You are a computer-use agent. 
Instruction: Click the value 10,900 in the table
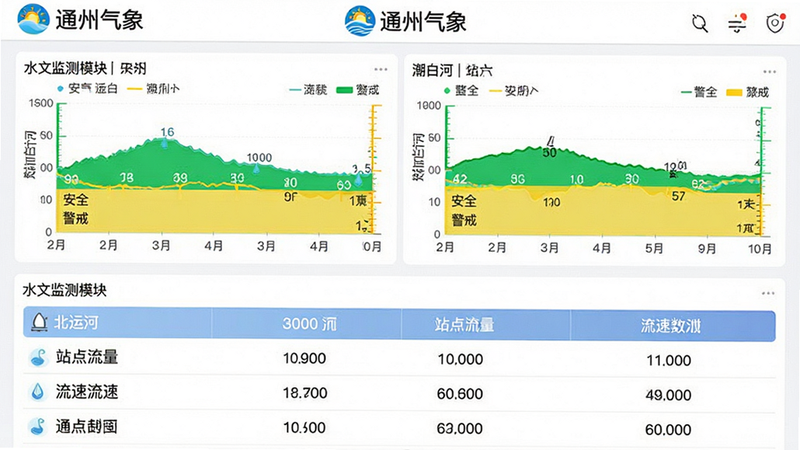click(x=305, y=358)
